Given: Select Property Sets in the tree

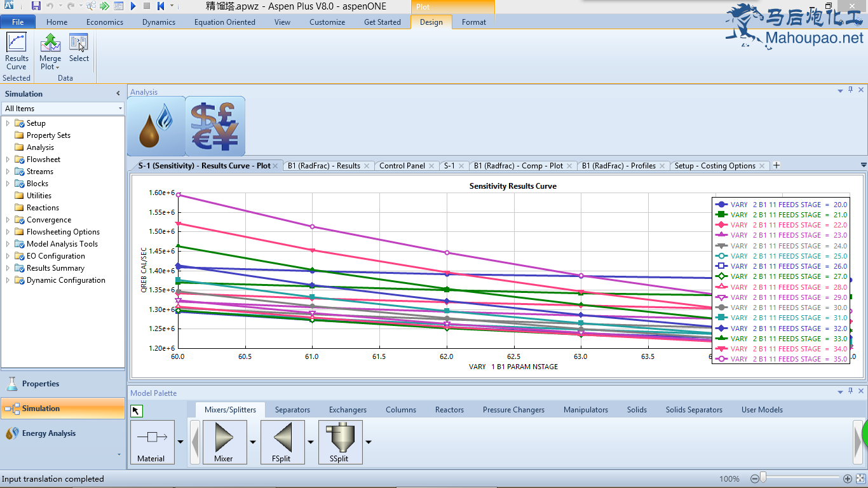Looking at the screenshot, I should coord(48,135).
